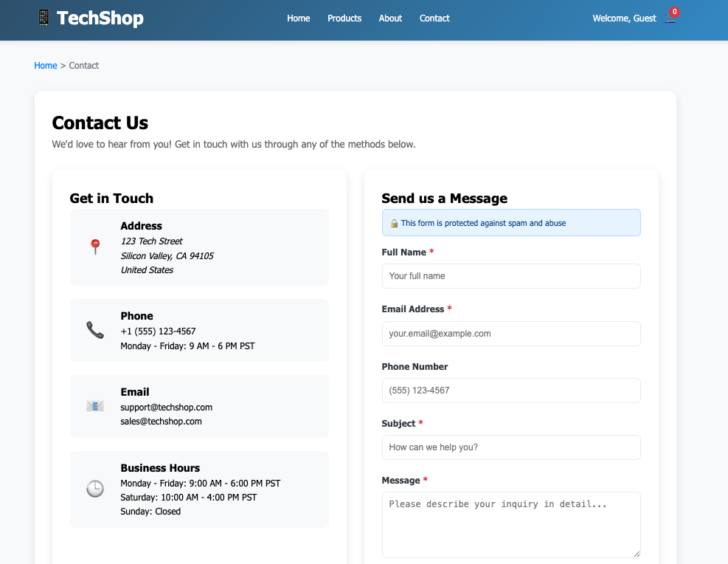The image size is (728, 564).
Task: Click the cart item count badge
Action: [674, 12]
